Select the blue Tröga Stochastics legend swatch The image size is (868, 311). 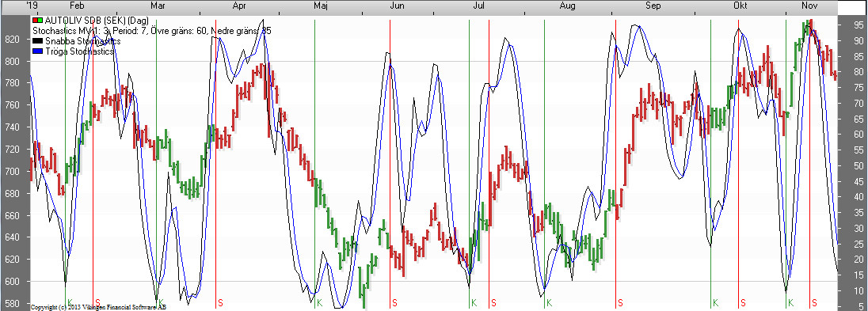[38, 51]
